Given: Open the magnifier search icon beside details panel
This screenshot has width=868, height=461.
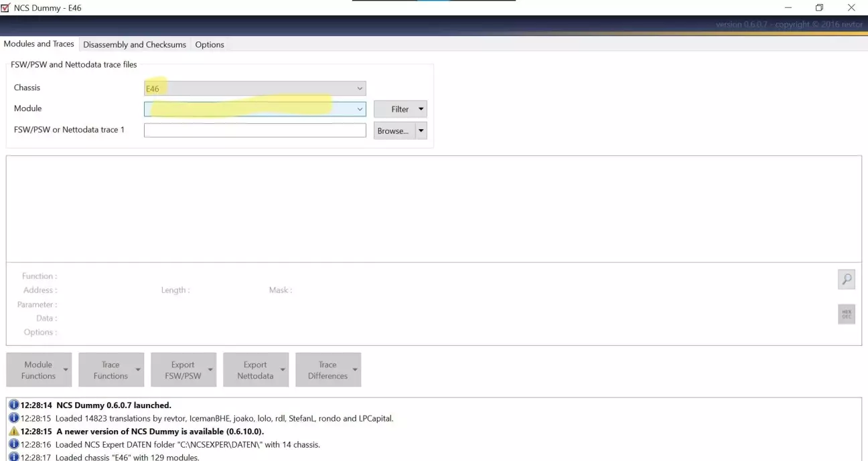Looking at the screenshot, I should click(847, 280).
